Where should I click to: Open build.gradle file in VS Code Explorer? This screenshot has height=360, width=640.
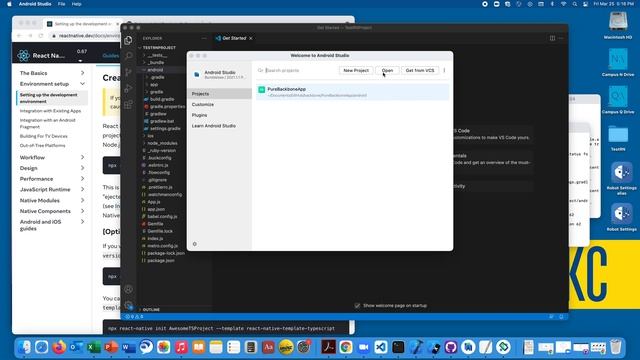(x=162, y=99)
